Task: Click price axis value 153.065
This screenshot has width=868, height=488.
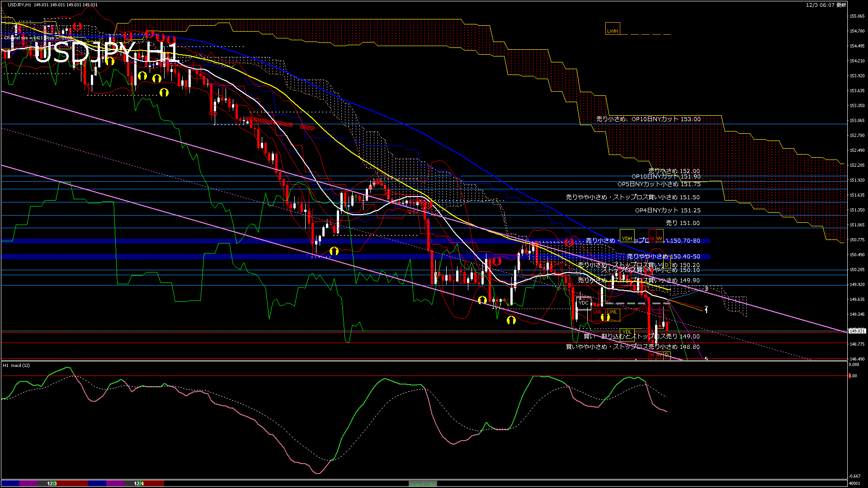Action: pyautogui.click(x=857, y=121)
